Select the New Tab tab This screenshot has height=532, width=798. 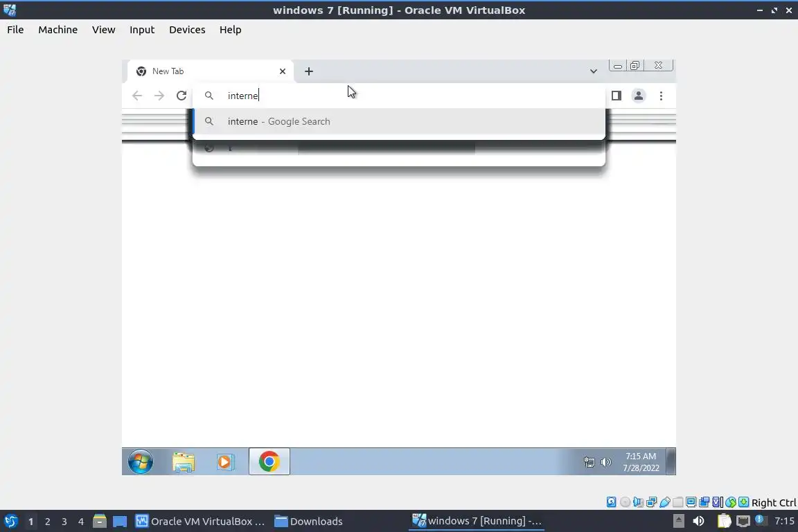click(210, 71)
